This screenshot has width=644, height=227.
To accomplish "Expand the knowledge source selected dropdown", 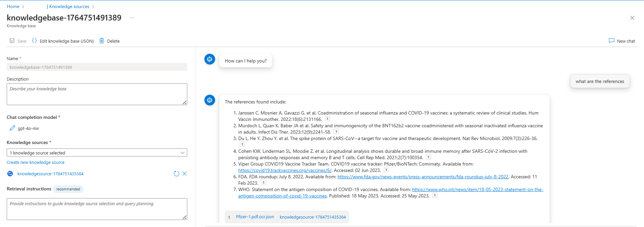I will pyautogui.click(x=97, y=153).
